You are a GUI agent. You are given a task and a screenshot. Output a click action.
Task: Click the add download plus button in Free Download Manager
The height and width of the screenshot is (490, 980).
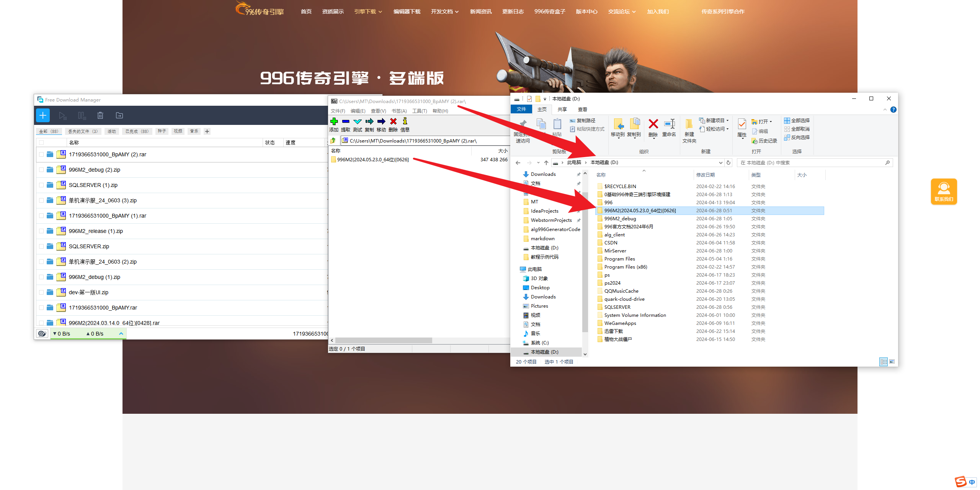(x=43, y=115)
